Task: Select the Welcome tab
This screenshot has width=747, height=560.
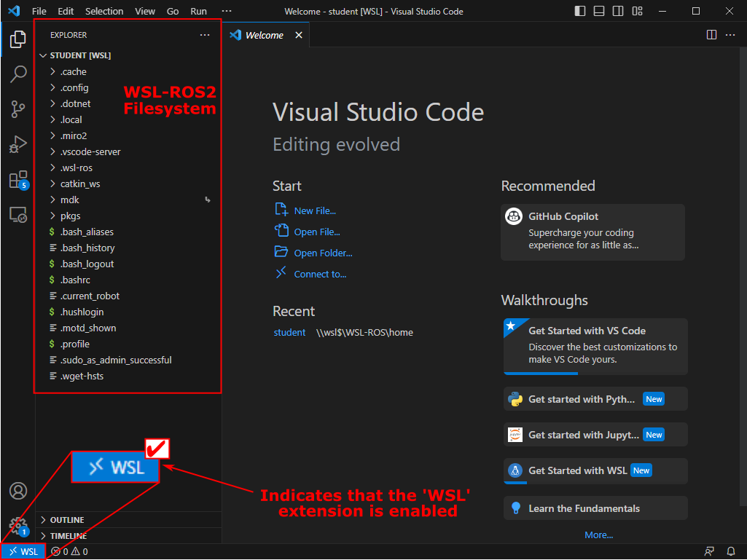Action: click(x=266, y=35)
